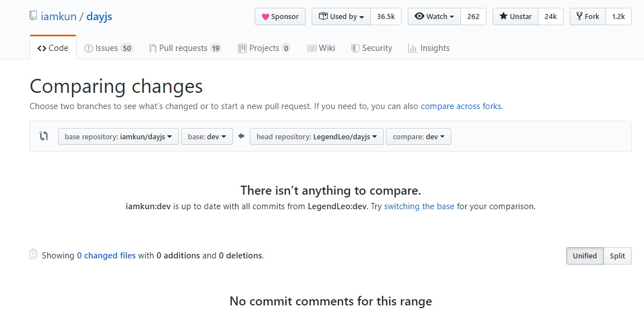Open the iamkun owner link
Screen dimensions: 644x330
pos(59,16)
